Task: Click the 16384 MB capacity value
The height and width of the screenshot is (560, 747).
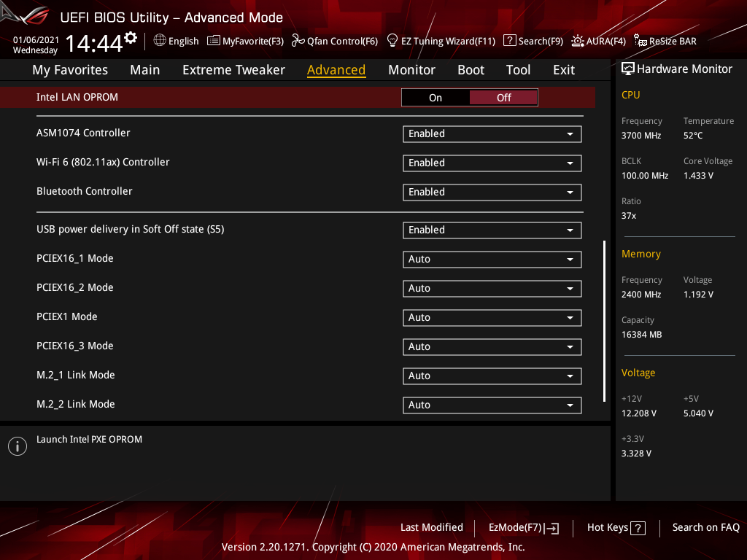Action: click(x=641, y=334)
